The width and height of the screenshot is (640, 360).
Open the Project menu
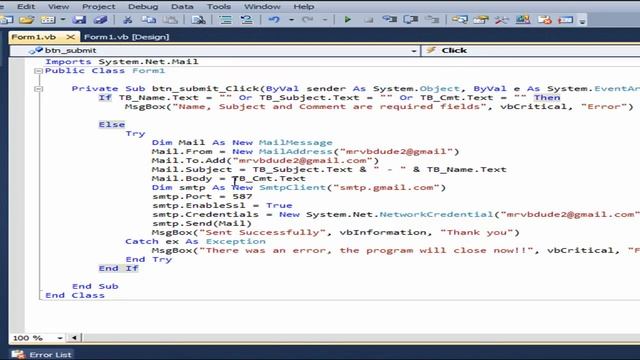pyautogui.click(x=98, y=7)
